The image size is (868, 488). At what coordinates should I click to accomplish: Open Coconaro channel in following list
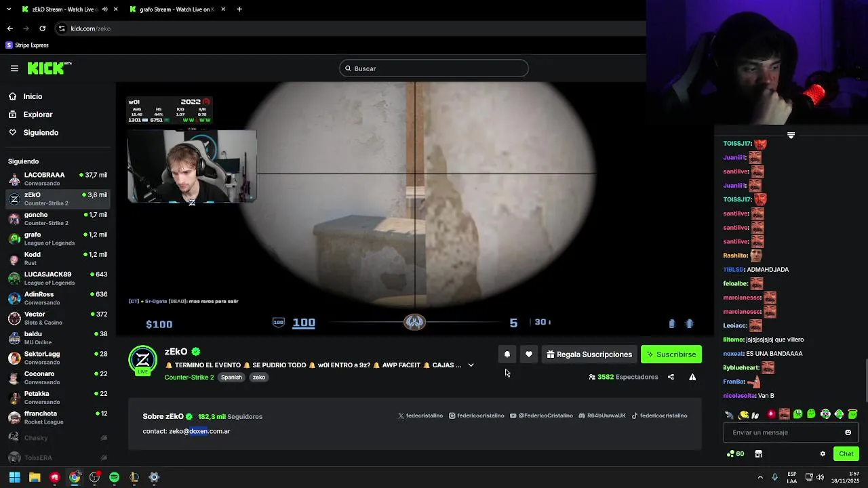tap(58, 378)
